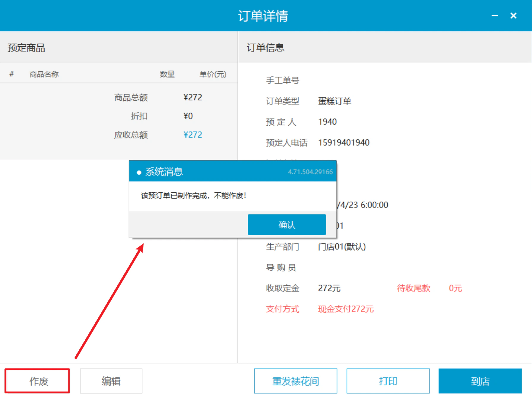Click the 确认 button in system message

point(287,225)
